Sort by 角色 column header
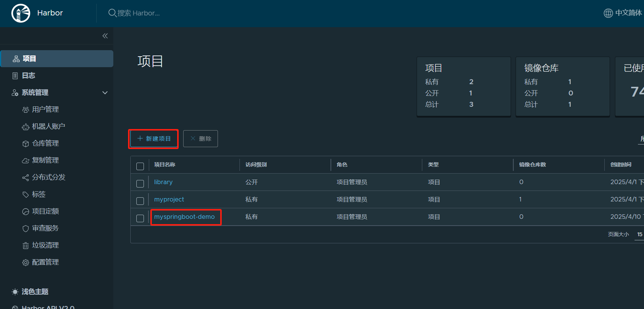Screen dimensions: 644x309 click(342, 164)
